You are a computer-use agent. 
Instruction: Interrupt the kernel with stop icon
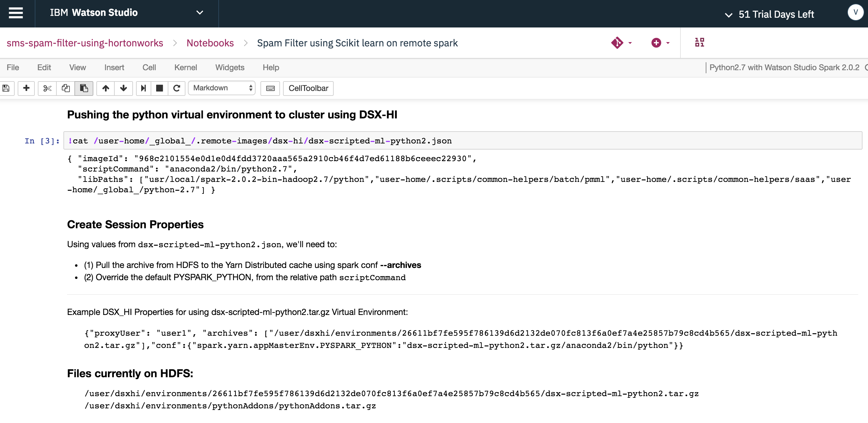(160, 88)
